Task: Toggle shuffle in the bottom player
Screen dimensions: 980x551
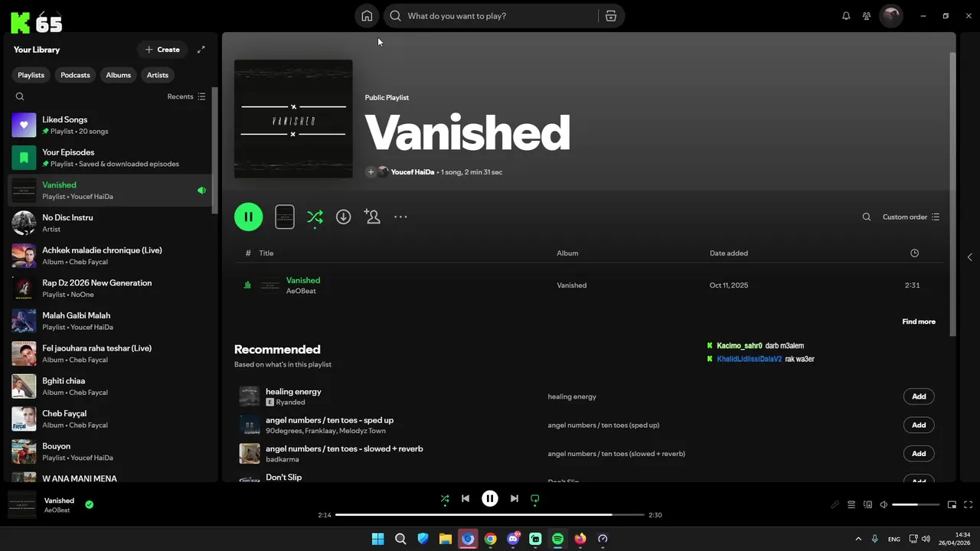Action: [445, 499]
